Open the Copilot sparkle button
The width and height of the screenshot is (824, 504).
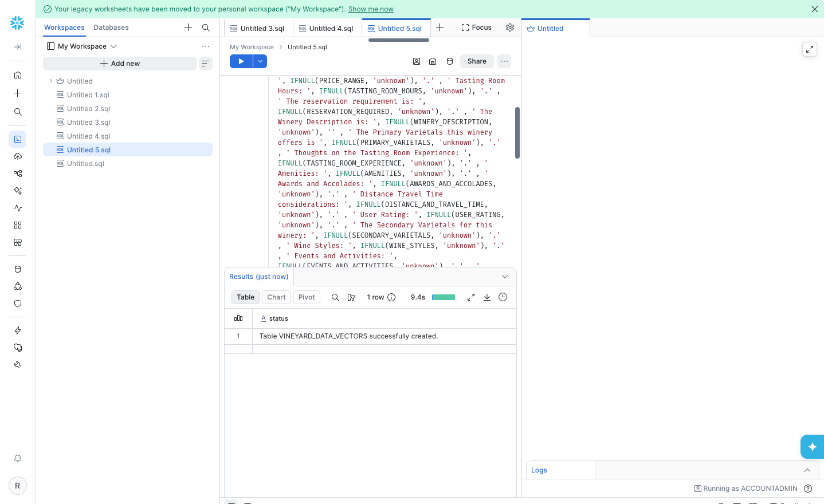812,447
